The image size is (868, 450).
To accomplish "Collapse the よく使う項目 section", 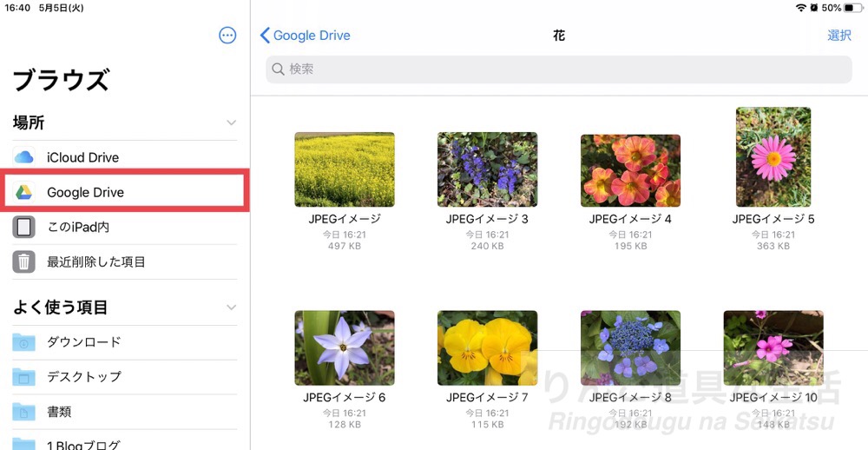I will coord(232,307).
